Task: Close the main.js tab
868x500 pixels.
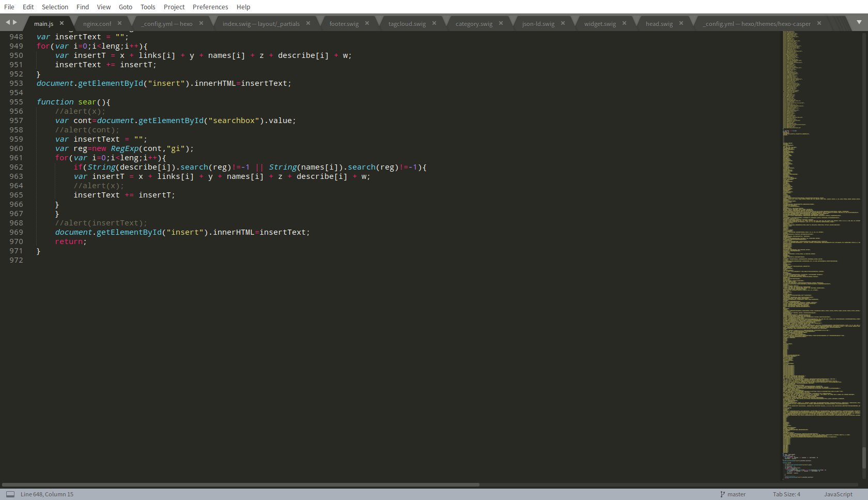Action: click(61, 23)
